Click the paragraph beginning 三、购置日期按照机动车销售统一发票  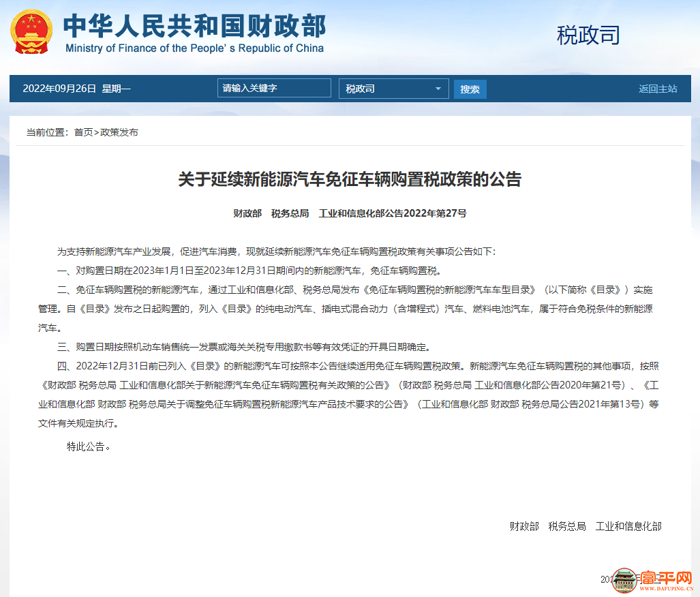(x=244, y=347)
